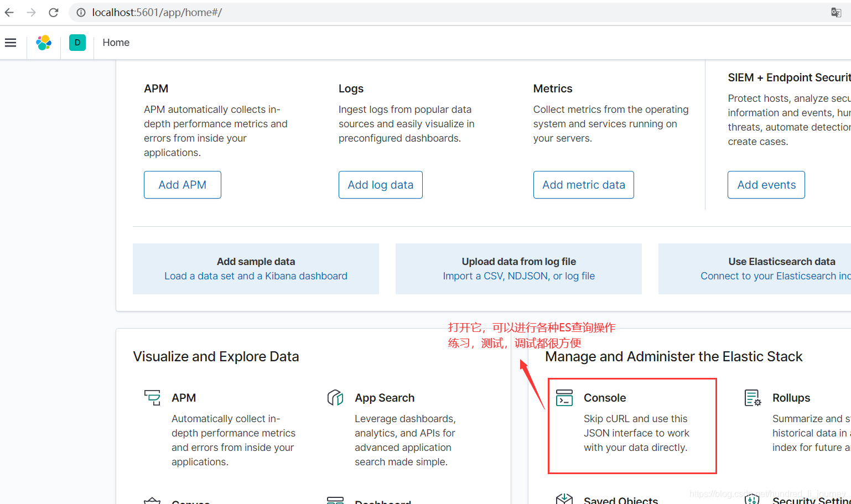Click the Logs section heading
851x504 pixels.
(x=351, y=89)
